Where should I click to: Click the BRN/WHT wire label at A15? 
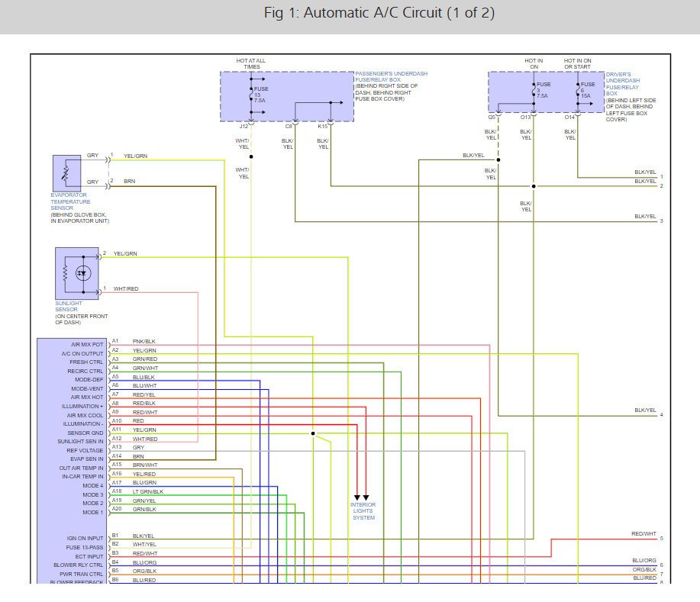[x=144, y=465]
